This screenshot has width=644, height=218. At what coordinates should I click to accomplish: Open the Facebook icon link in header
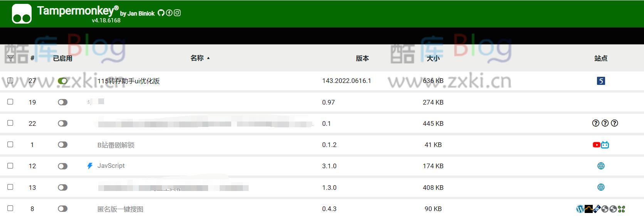point(169,13)
